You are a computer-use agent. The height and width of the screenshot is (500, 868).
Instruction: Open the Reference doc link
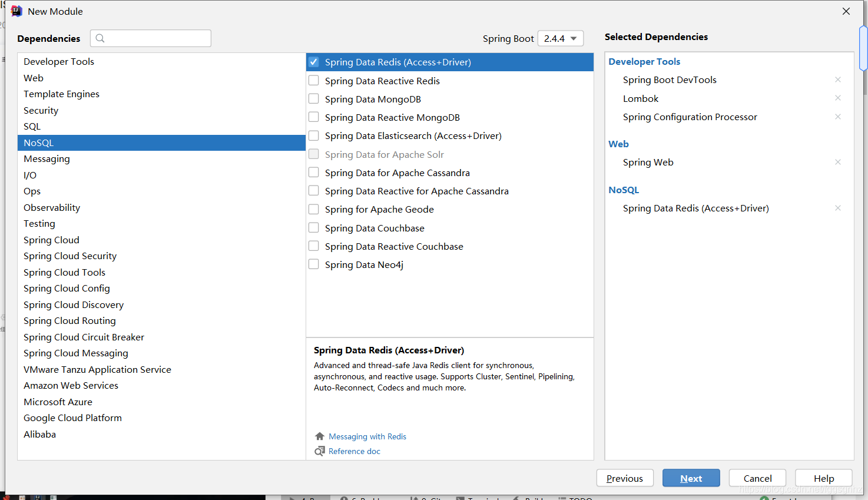(x=355, y=451)
